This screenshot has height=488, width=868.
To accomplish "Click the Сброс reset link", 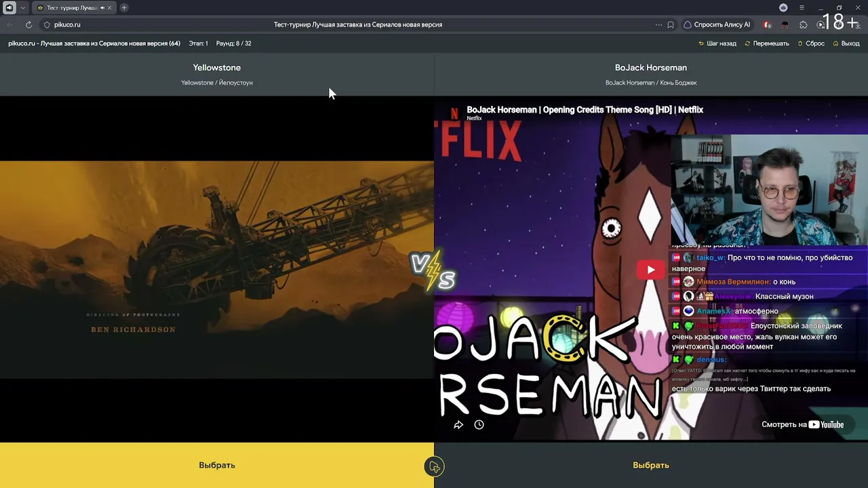I will pos(811,43).
